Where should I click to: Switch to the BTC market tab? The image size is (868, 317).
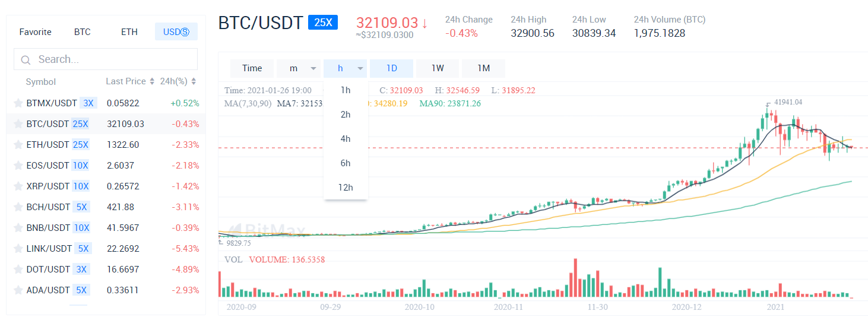point(83,32)
